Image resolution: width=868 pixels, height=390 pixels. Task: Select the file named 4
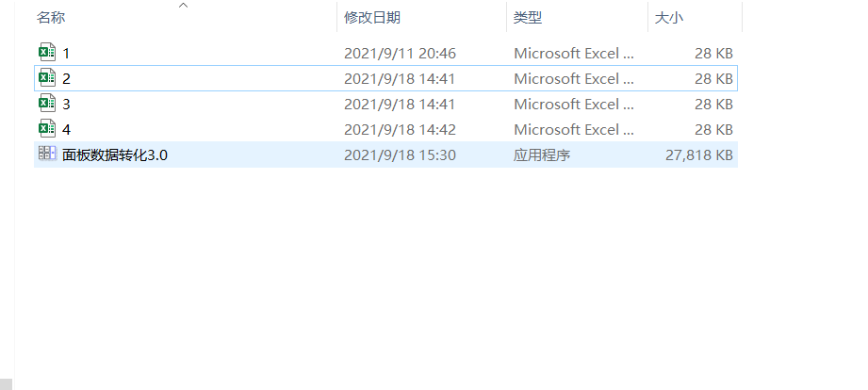click(66, 130)
